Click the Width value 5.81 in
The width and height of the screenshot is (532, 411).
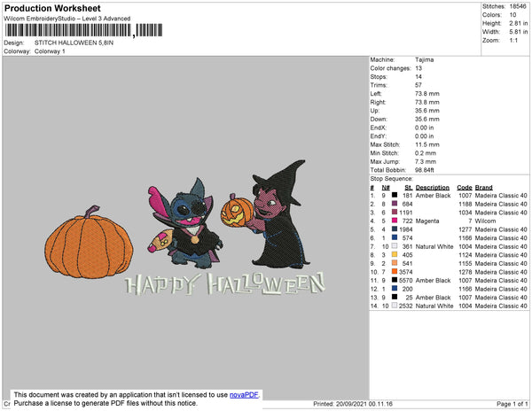click(x=518, y=32)
